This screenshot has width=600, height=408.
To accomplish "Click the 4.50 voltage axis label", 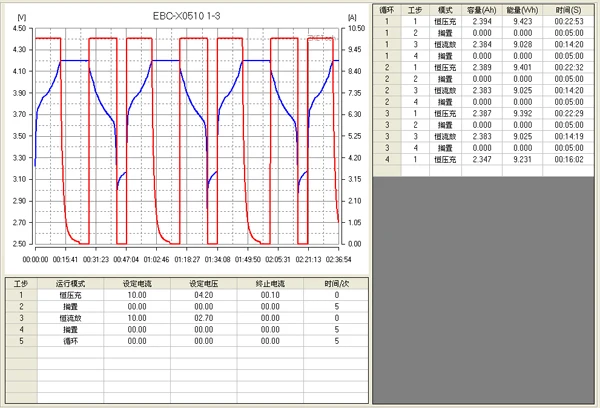I will (20, 28).
